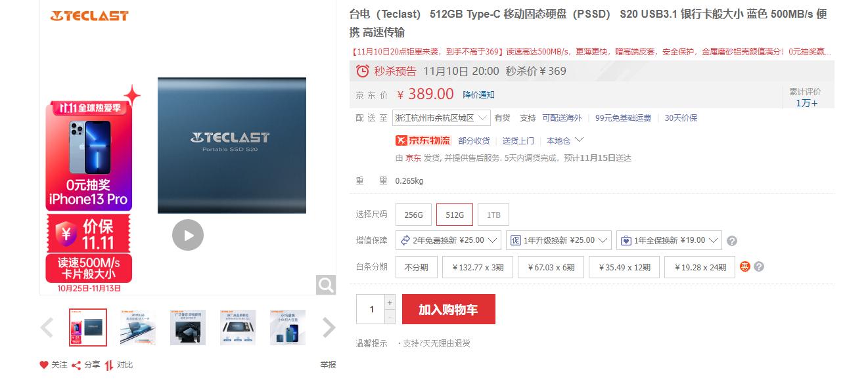
Task: Show next thumbnails with right arrow
Action: tap(329, 327)
